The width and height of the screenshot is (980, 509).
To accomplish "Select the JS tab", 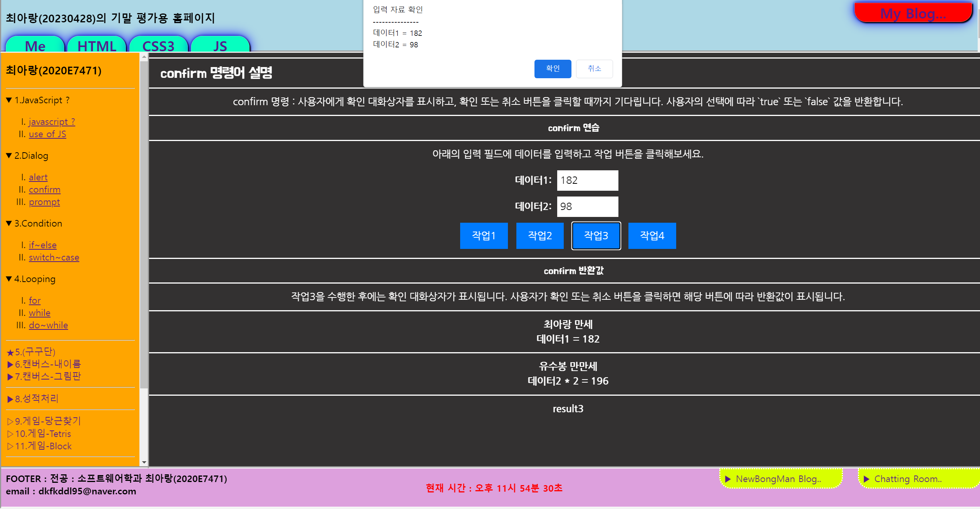I will [x=220, y=45].
